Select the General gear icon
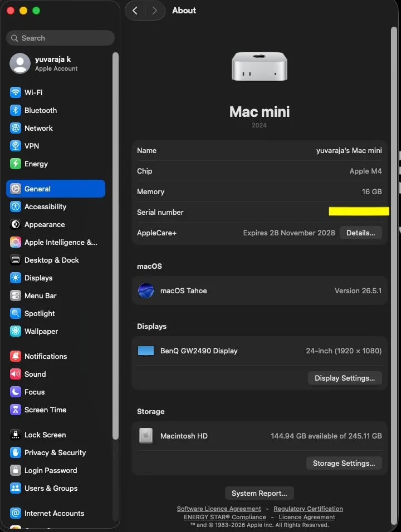 pyautogui.click(x=15, y=189)
